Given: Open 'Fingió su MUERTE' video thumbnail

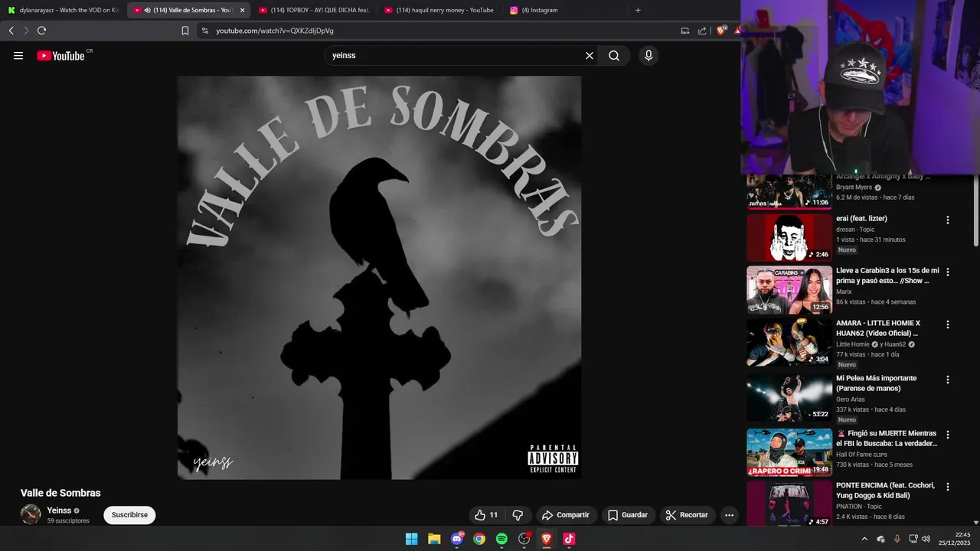Looking at the screenshot, I should [x=789, y=452].
